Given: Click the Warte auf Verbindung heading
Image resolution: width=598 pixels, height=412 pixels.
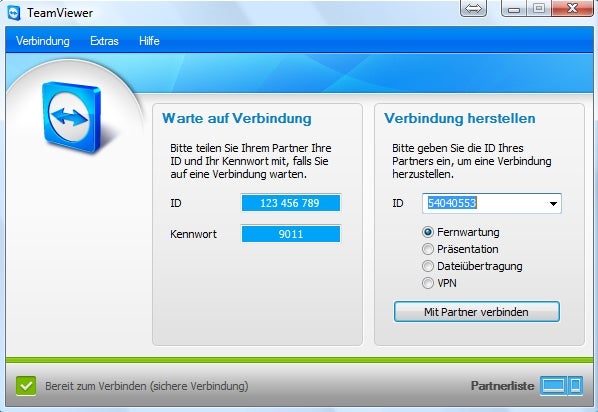Looking at the screenshot, I should [237, 118].
